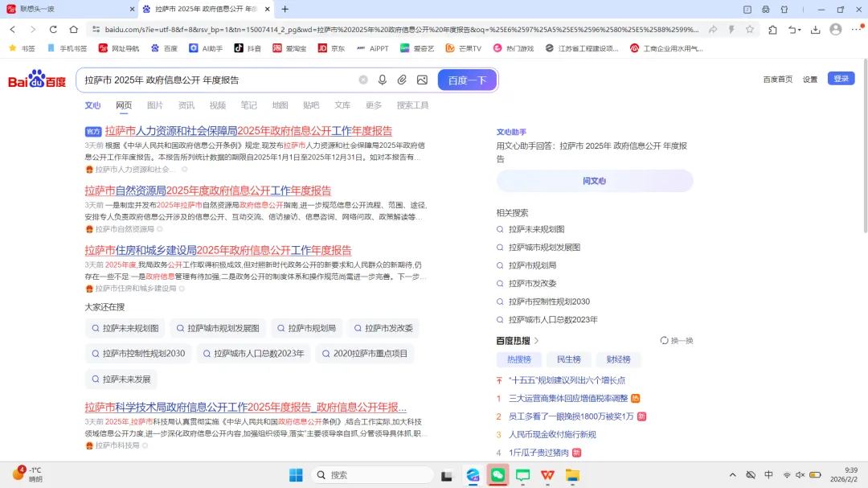This screenshot has width=868, height=488.
Task: Open 搜索工具 filter options
Action: [412, 105]
